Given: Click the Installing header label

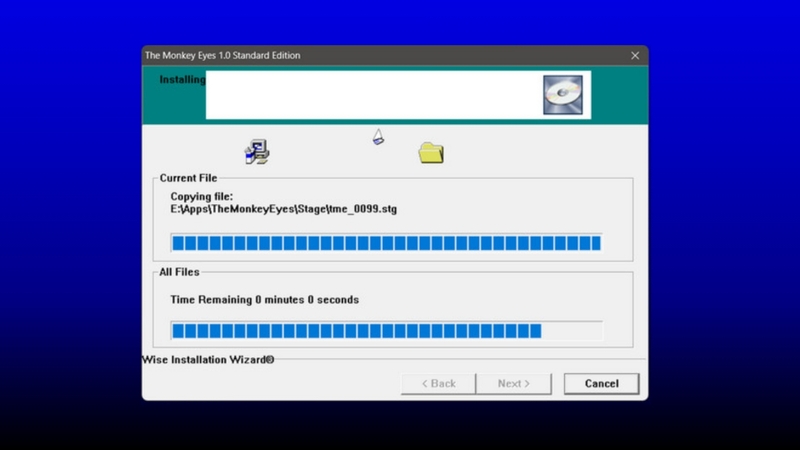Looking at the screenshot, I should (182, 80).
